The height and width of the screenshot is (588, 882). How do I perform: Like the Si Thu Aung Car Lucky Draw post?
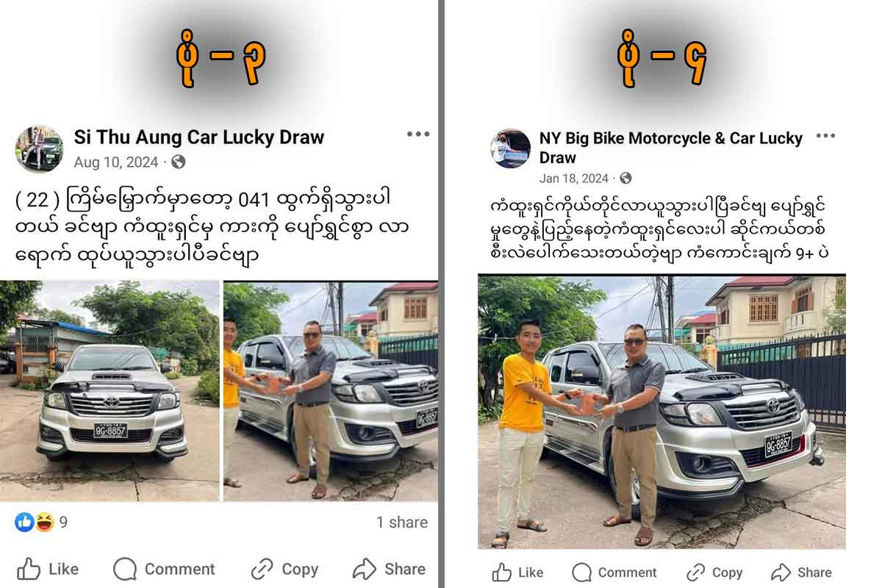coord(48,569)
